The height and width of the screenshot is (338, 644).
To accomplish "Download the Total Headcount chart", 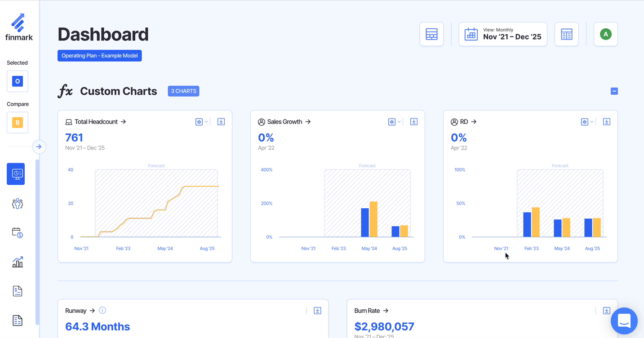I will point(221,122).
